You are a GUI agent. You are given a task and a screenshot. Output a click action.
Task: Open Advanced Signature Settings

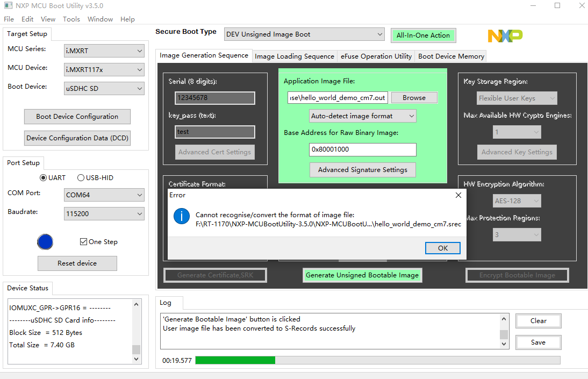pyautogui.click(x=363, y=170)
